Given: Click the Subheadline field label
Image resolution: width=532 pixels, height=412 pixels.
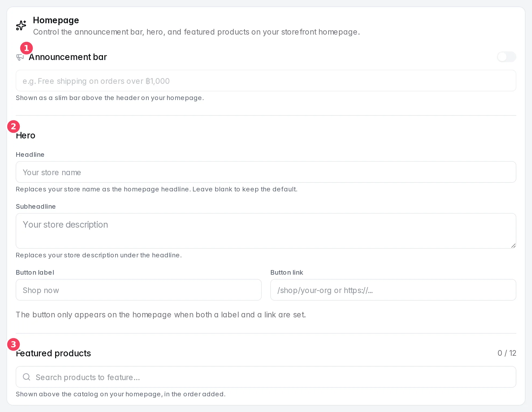Looking at the screenshot, I should 36,207.
